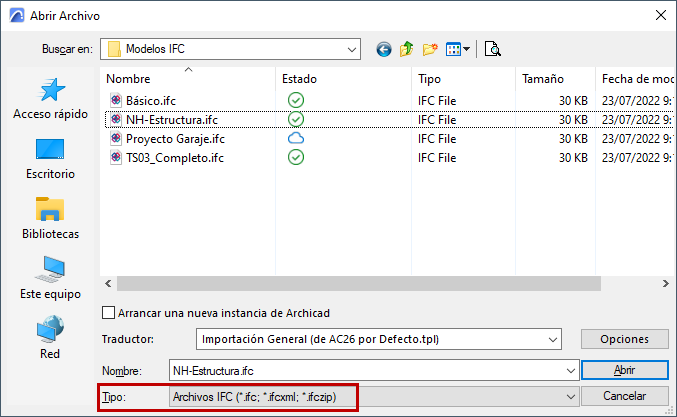677x417 pixels.
Task: Click IFC File type of Básico.ifc
Action: coord(437,101)
